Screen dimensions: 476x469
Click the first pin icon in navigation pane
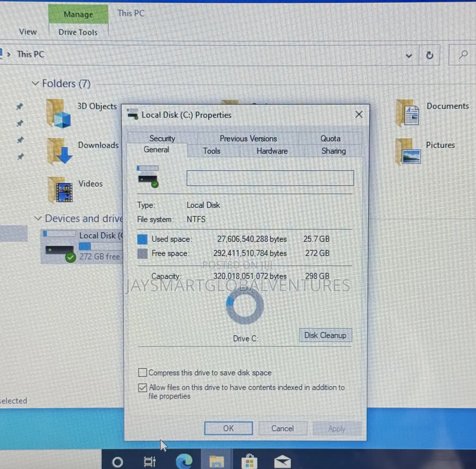pos(20,106)
